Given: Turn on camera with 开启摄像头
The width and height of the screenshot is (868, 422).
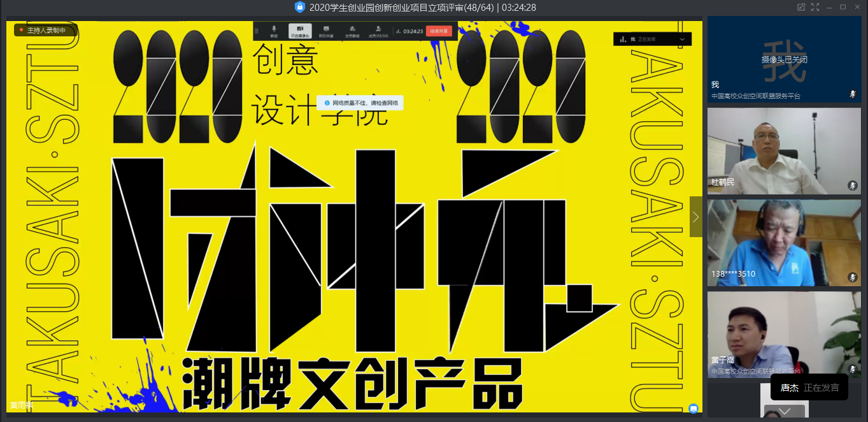Looking at the screenshot, I should coord(300,31).
